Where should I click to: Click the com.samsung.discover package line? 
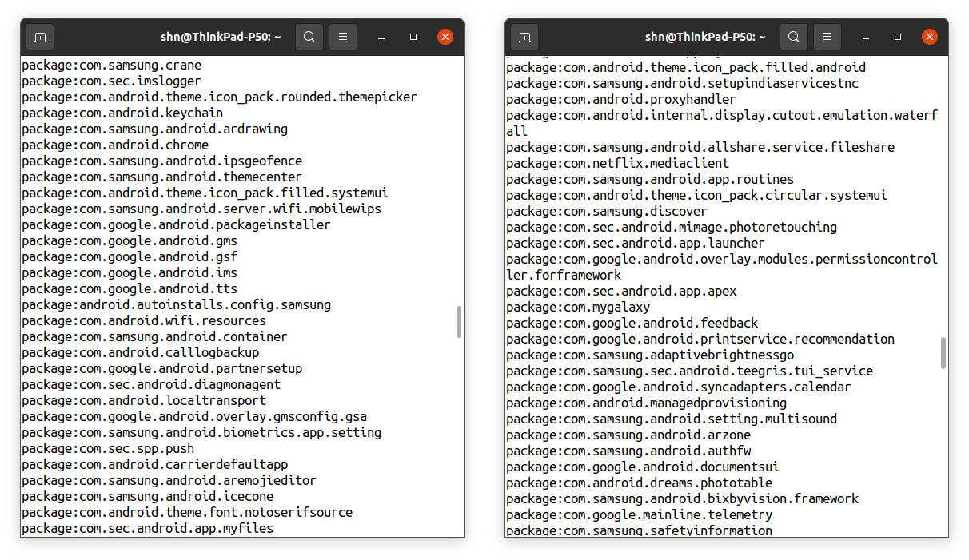coord(607,211)
